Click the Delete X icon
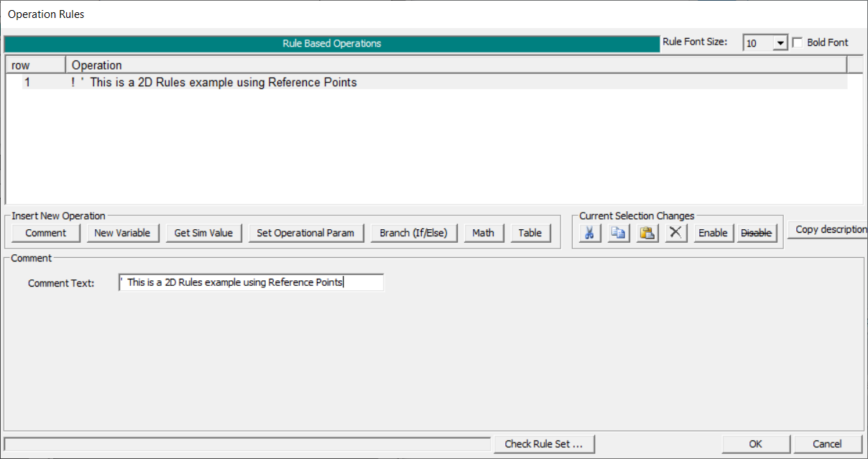This screenshot has width=868, height=459. (x=675, y=233)
